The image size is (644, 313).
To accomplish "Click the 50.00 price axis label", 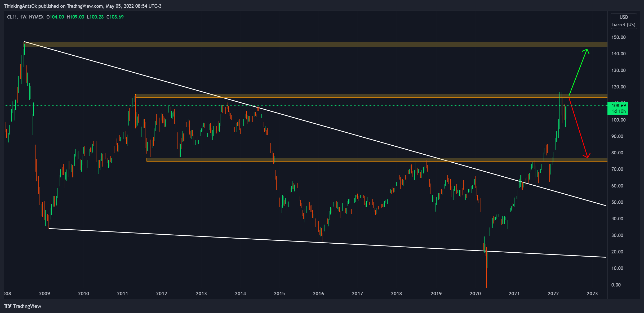I will point(617,202).
